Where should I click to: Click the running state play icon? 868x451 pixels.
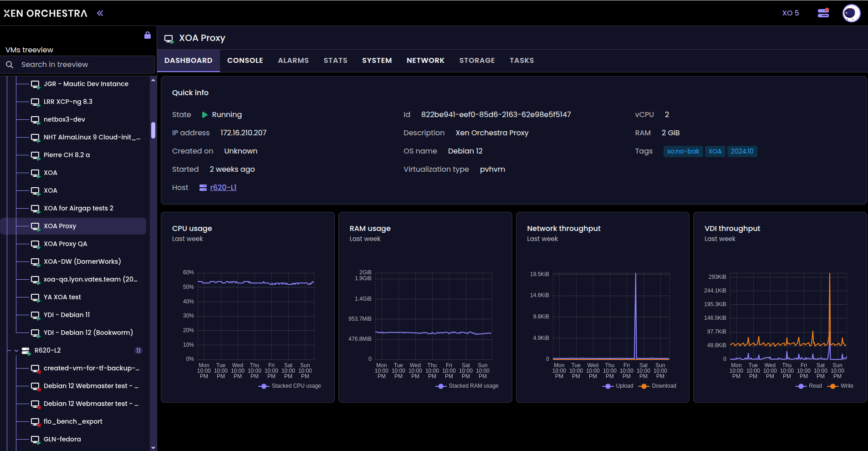(205, 115)
